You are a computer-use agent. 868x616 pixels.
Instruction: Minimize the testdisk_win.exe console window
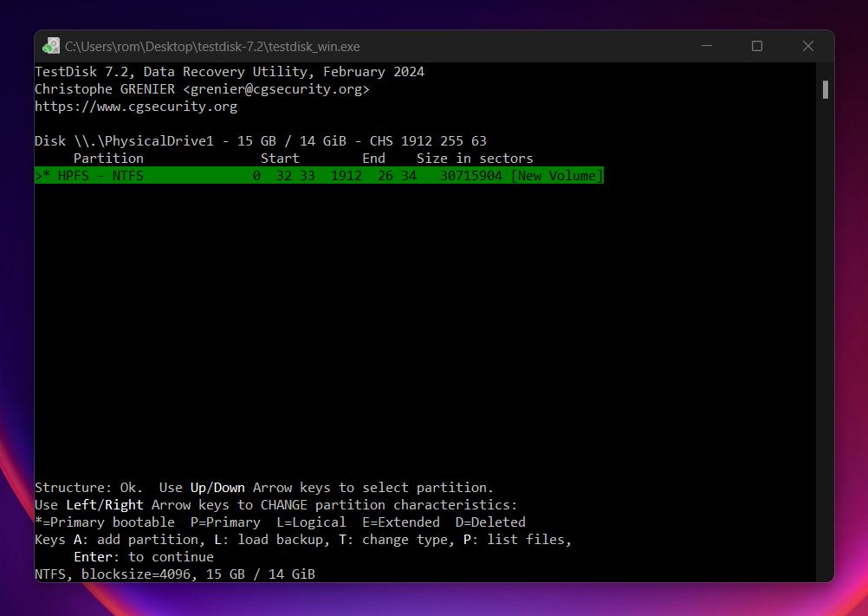click(706, 46)
